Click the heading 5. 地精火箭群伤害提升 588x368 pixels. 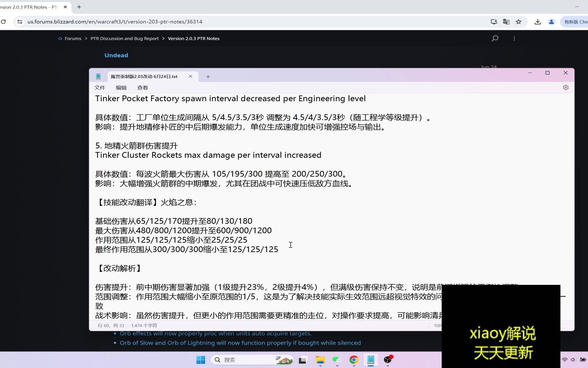point(136,146)
